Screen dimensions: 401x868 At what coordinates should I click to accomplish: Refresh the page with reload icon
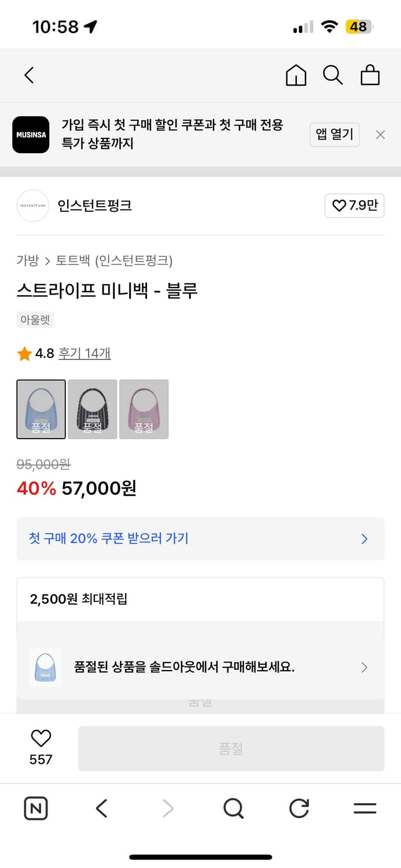click(299, 808)
